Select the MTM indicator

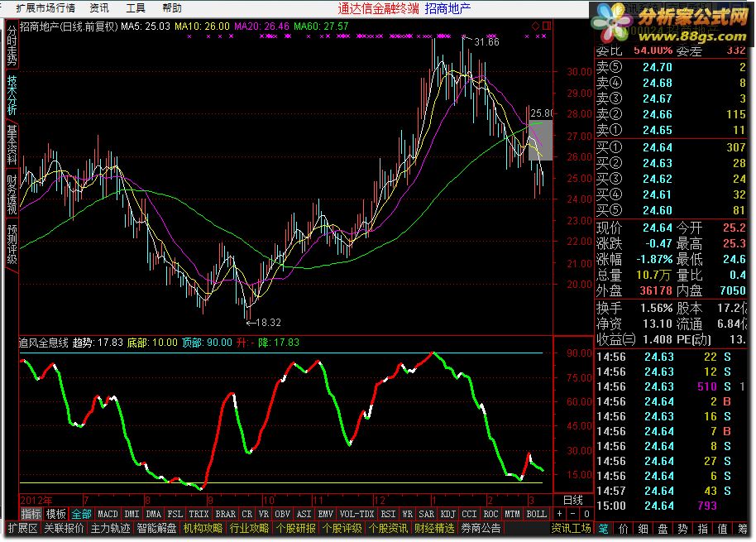[513, 514]
